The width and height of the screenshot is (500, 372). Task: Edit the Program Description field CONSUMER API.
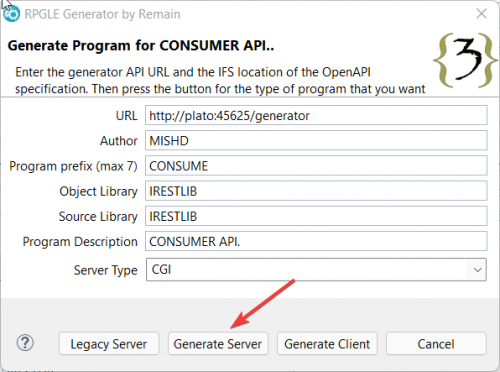click(316, 241)
